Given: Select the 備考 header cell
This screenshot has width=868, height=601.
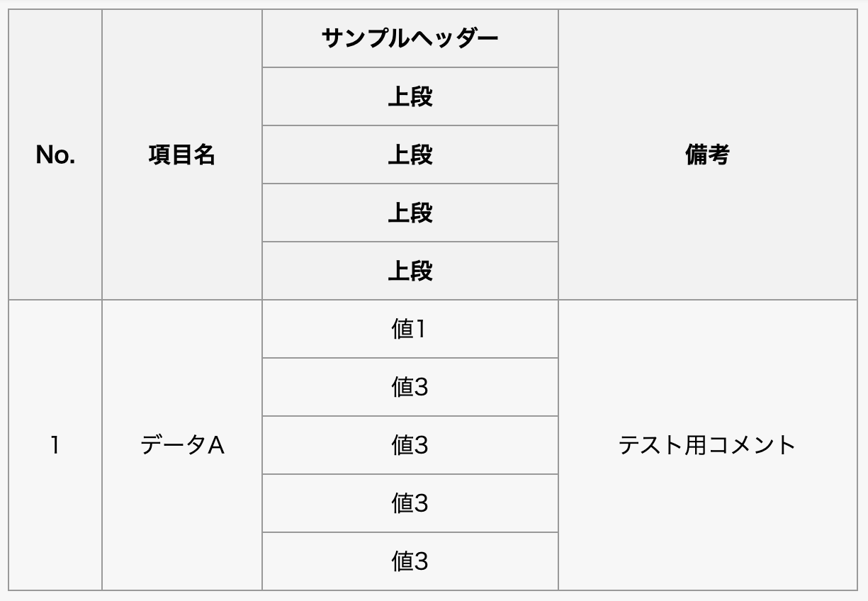Looking at the screenshot, I should (707, 155).
